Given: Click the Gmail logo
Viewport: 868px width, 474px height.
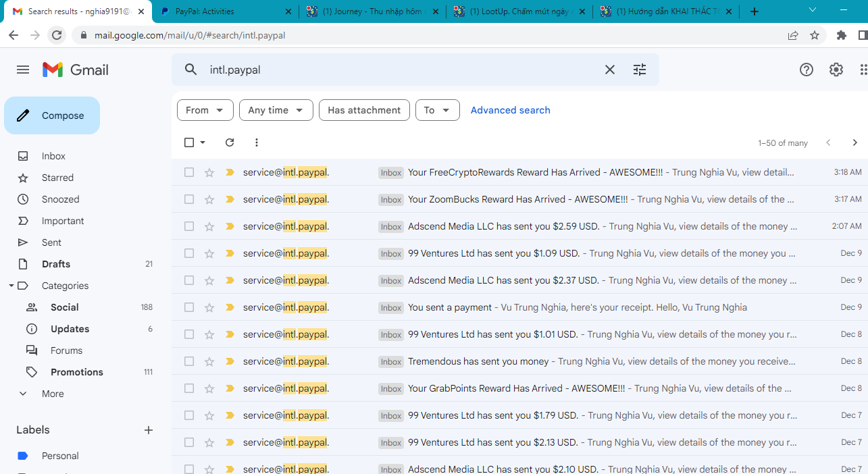Looking at the screenshot, I should click(x=75, y=70).
